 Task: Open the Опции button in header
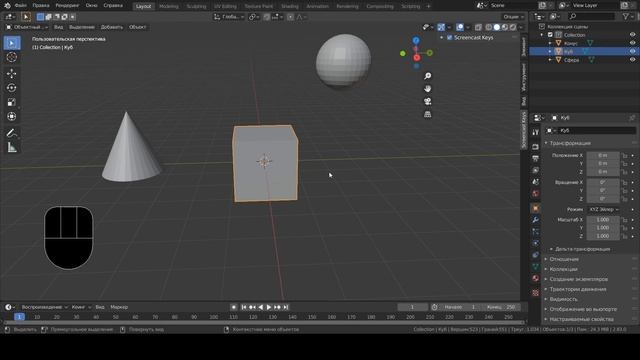(513, 17)
